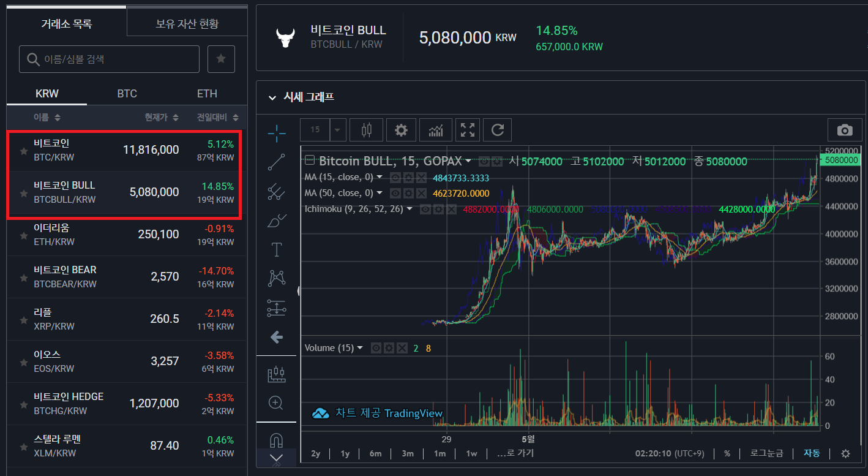Click the 이름/심볼 검색 search field
Screen dimensions: 868x476
(x=110, y=59)
